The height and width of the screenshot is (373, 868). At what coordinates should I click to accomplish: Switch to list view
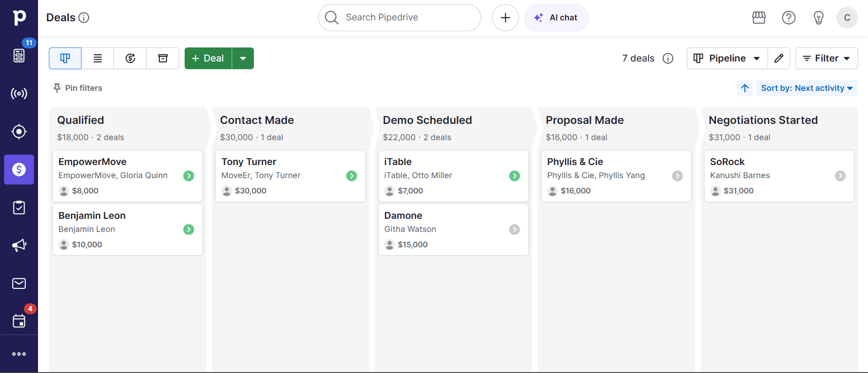(98, 58)
